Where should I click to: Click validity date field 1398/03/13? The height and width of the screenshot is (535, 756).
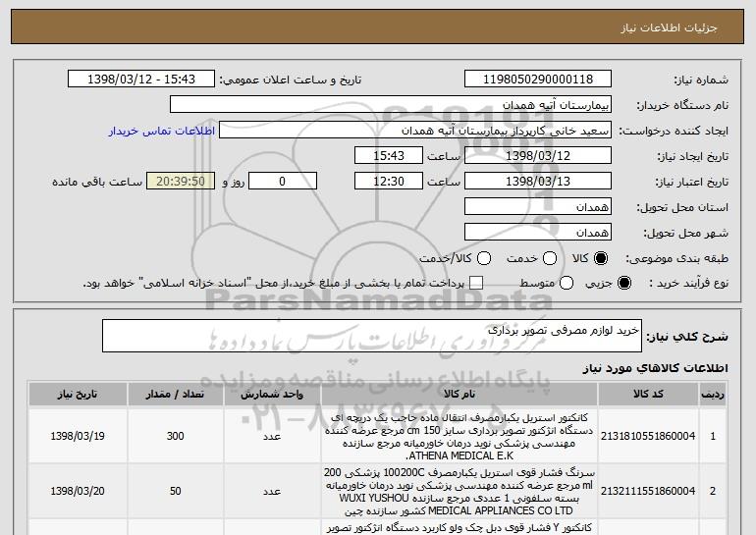[x=538, y=181]
